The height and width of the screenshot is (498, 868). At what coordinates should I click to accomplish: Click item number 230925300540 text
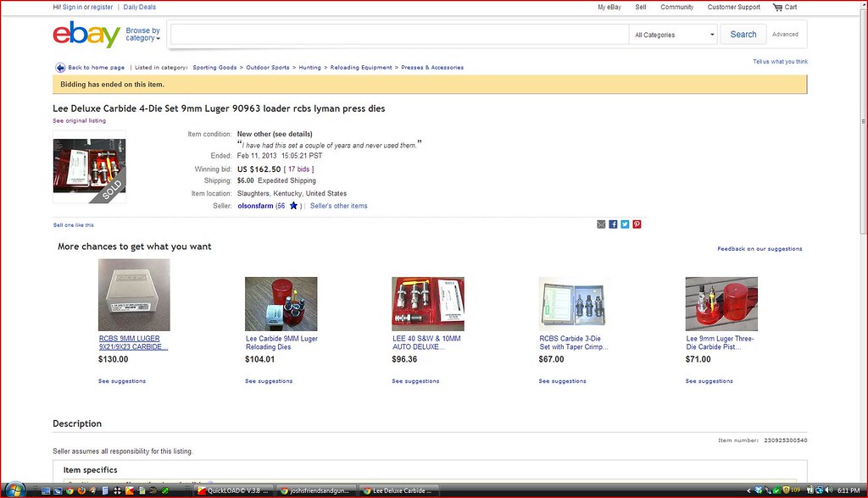786,440
